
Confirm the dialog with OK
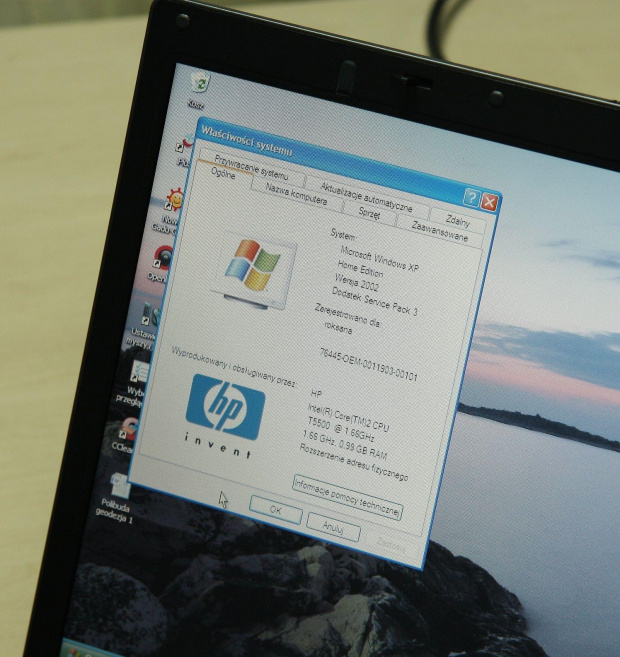pyautogui.click(x=275, y=511)
